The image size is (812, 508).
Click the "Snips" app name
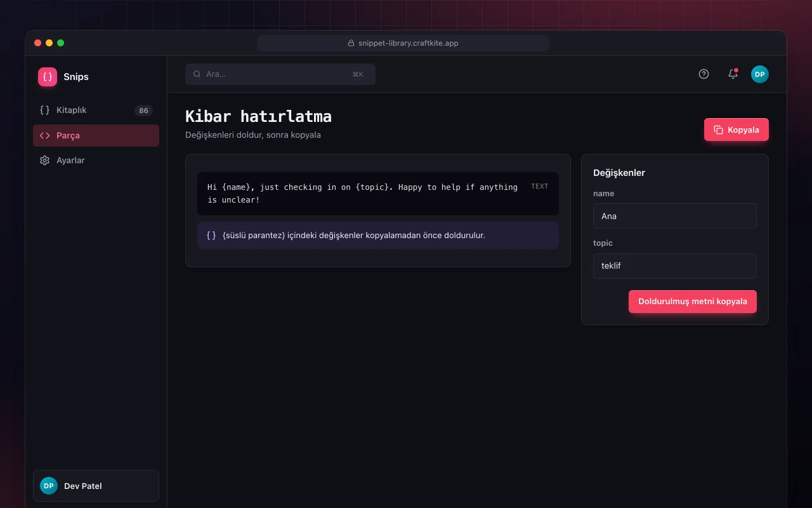[x=76, y=77]
